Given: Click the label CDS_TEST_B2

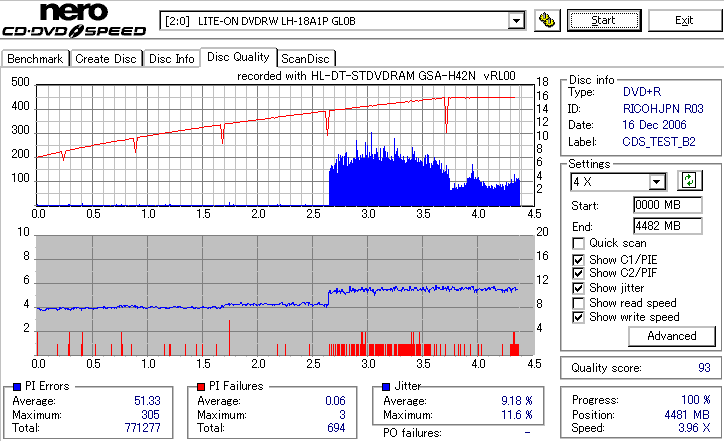Looking at the screenshot, I should (x=659, y=142).
